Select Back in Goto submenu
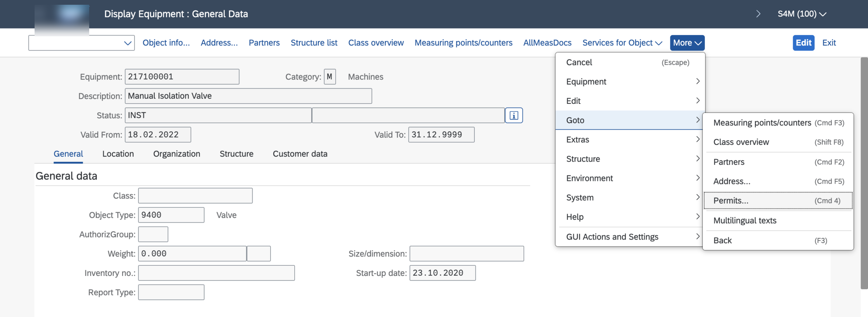Viewport: 868px width, 317px height. [x=778, y=241]
